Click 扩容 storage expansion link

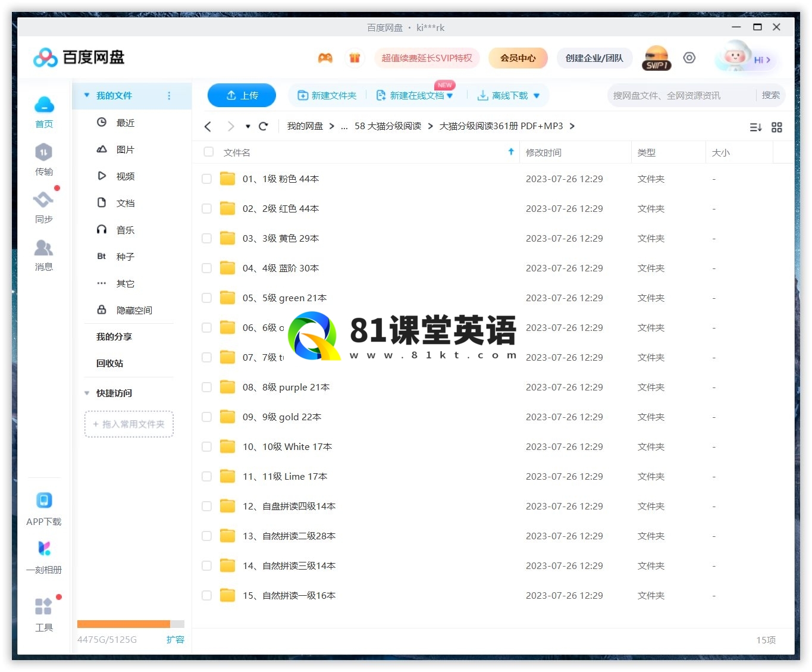(x=175, y=639)
